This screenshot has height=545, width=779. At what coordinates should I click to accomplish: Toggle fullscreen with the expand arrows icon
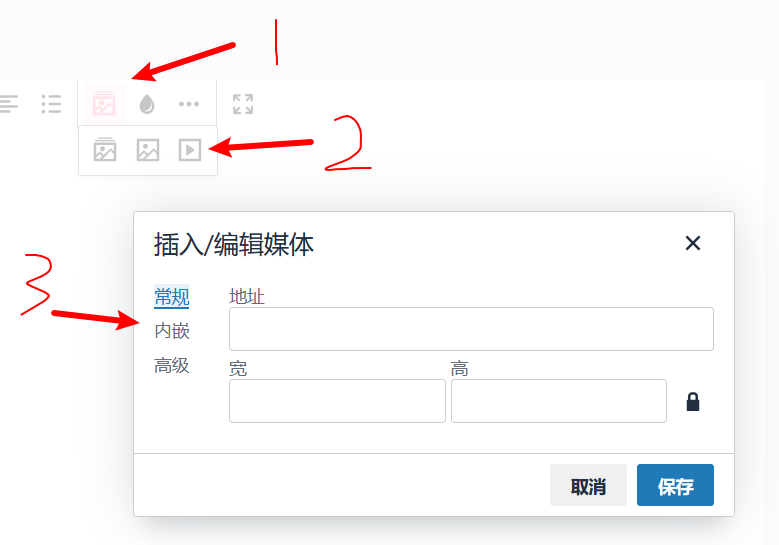[243, 104]
